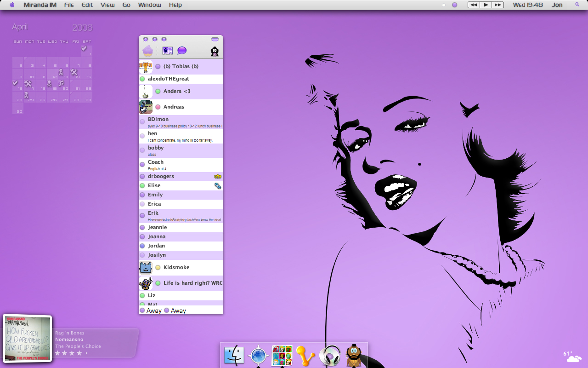Open the CD with headphones dock icon
Image resolution: width=588 pixels, height=368 pixels.
point(330,356)
